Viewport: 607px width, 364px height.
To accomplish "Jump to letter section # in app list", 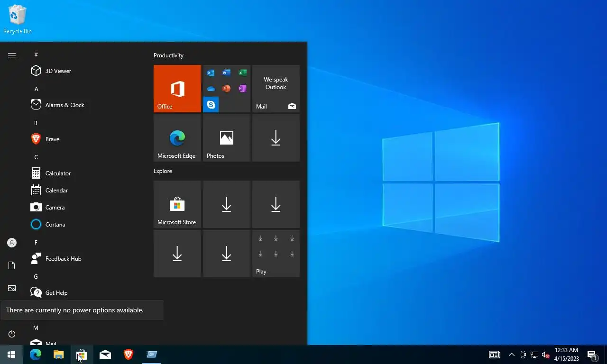I will (36, 55).
